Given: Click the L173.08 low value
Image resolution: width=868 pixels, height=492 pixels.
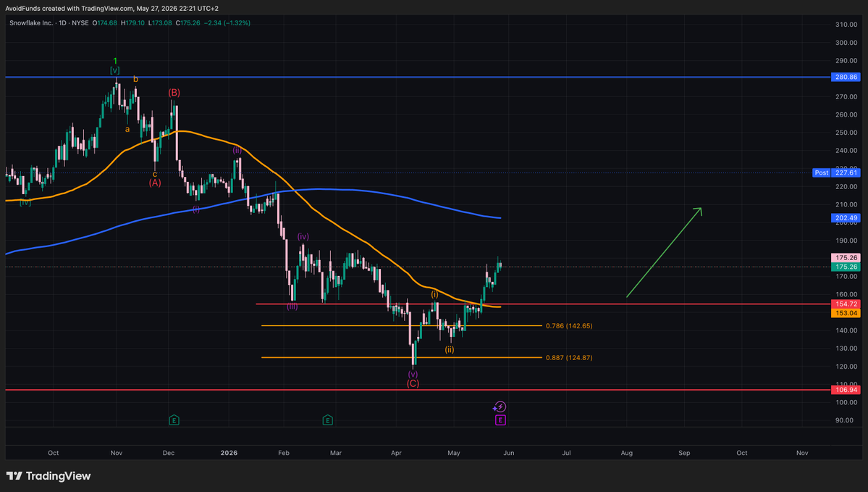Looking at the screenshot, I should (x=160, y=23).
